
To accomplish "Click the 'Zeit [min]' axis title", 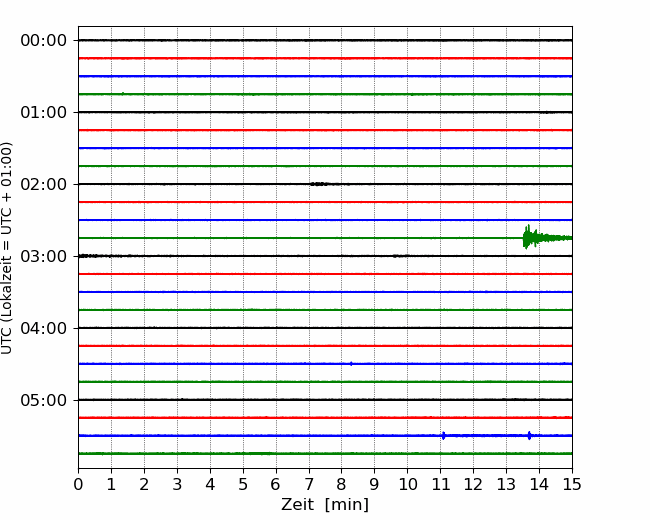I will point(325,504).
